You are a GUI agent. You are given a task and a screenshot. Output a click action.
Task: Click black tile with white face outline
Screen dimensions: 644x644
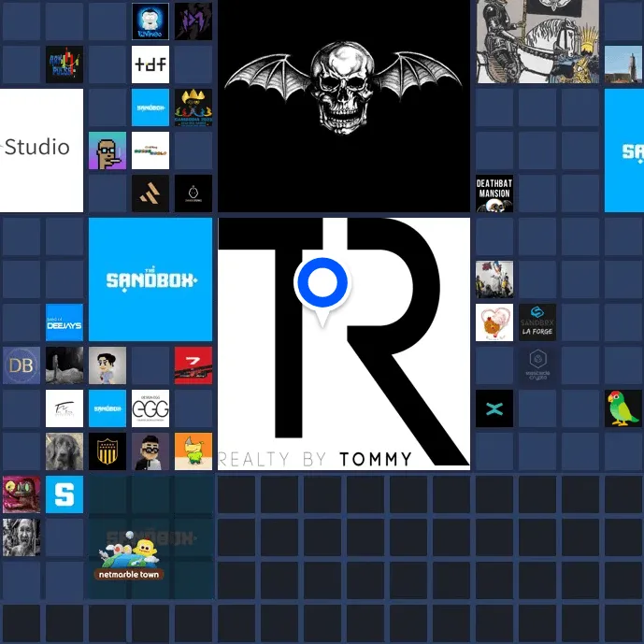tap(193, 193)
